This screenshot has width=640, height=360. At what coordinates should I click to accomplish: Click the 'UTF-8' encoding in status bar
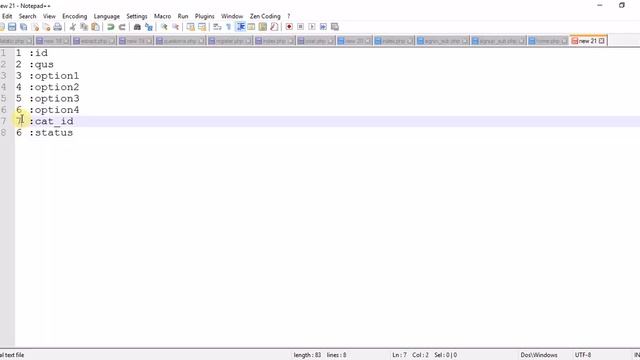click(583, 355)
